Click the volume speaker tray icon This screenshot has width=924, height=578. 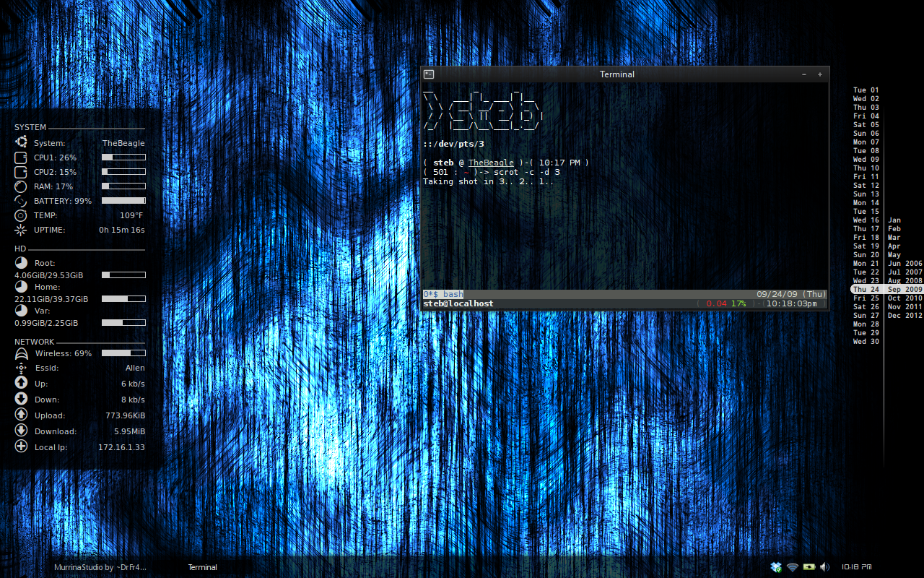825,567
